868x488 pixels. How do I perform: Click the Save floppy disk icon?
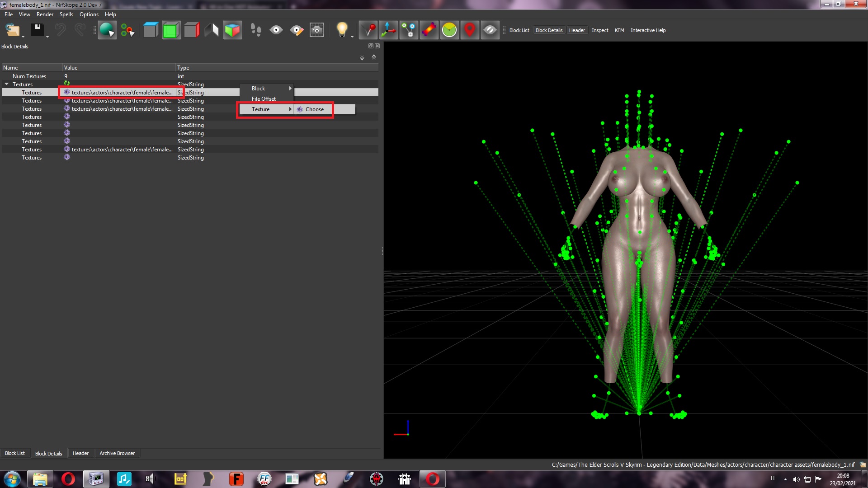click(x=37, y=30)
